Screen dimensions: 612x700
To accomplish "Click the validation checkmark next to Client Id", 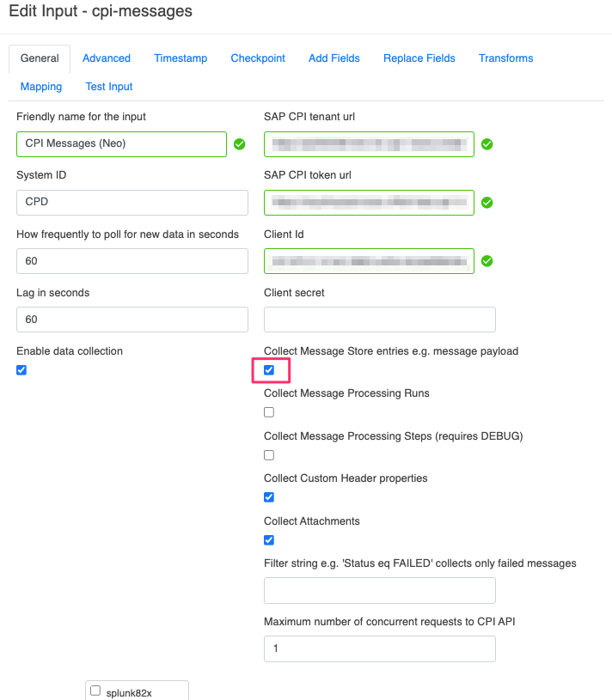I will pos(487,261).
